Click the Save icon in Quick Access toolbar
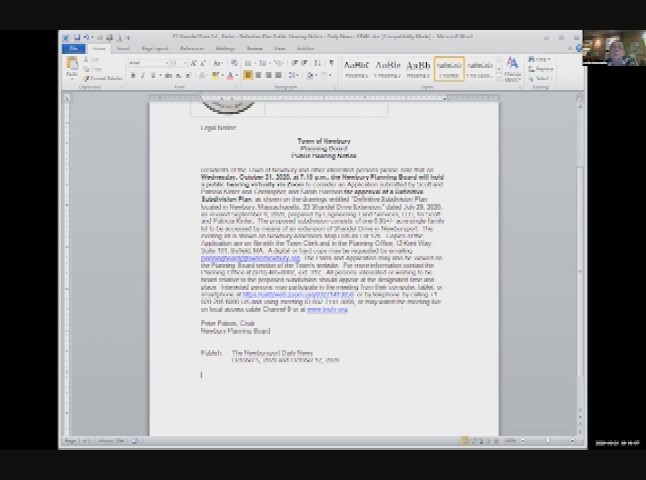The height and width of the screenshot is (480, 646). click(x=76, y=37)
